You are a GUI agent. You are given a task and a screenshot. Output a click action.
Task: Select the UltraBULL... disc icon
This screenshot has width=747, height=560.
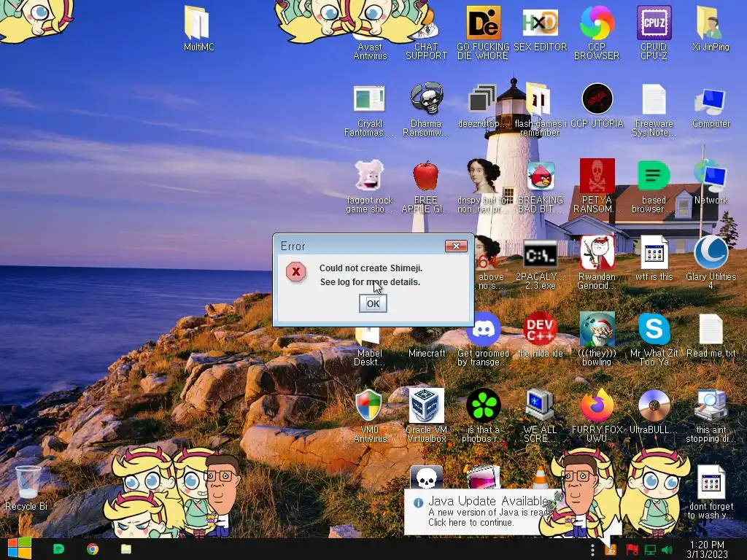(654, 405)
